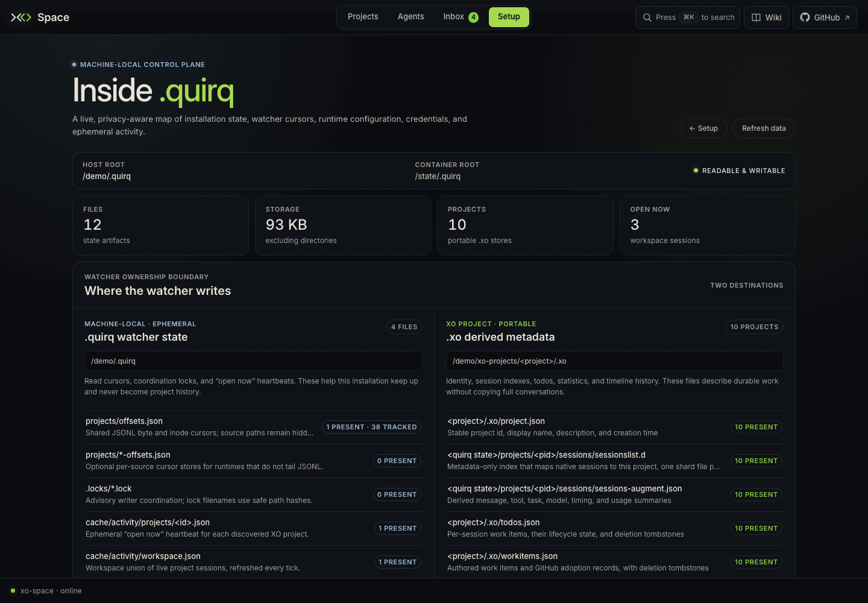The width and height of the screenshot is (868, 603).
Task: Click the MACHINE-LOCAL CONTROL PLANE label
Action: click(x=142, y=65)
